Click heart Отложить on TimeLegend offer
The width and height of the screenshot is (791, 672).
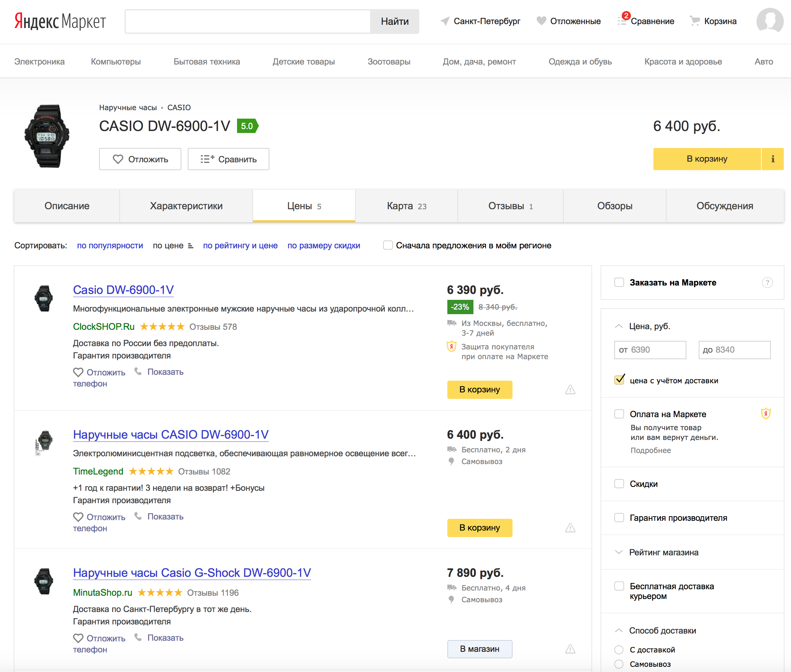pos(78,517)
